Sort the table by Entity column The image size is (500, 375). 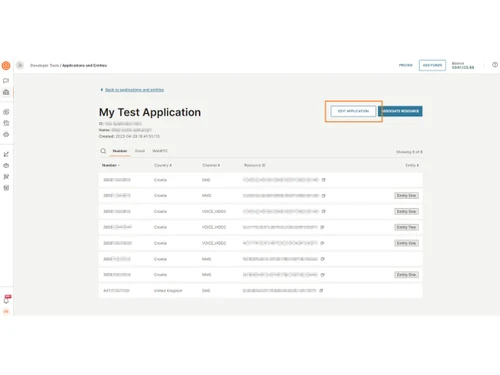pos(412,165)
